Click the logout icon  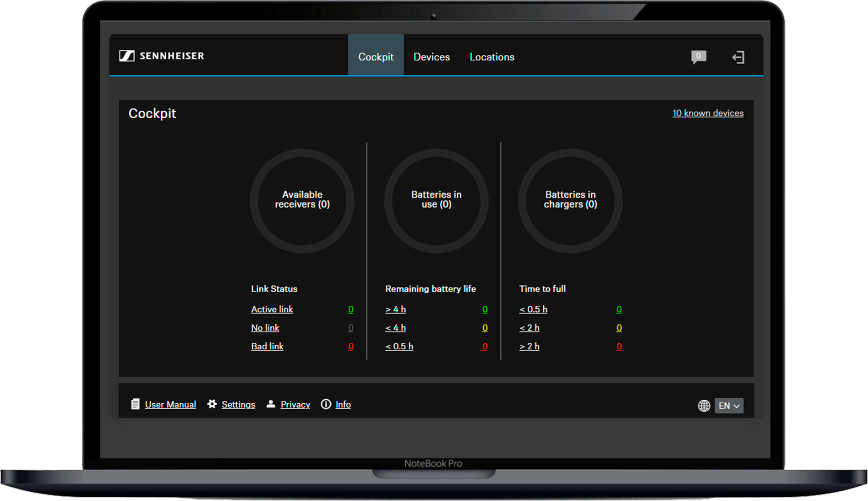click(738, 57)
